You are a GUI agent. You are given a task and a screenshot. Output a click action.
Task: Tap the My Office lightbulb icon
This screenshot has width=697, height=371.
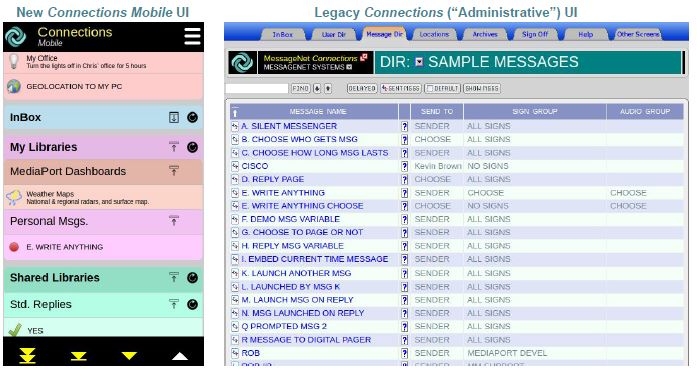click(x=14, y=61)
